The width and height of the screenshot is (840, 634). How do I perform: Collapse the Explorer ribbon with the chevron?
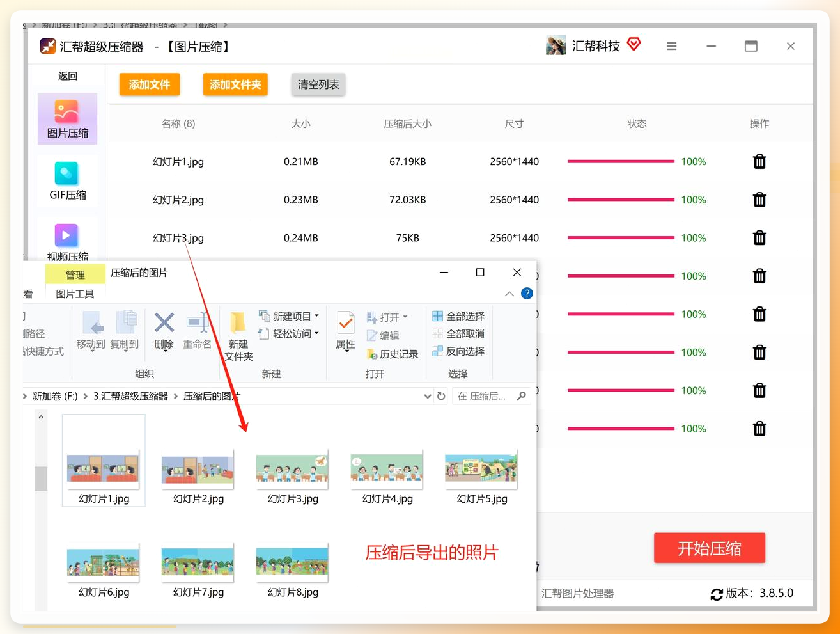[x=509, y=294]
